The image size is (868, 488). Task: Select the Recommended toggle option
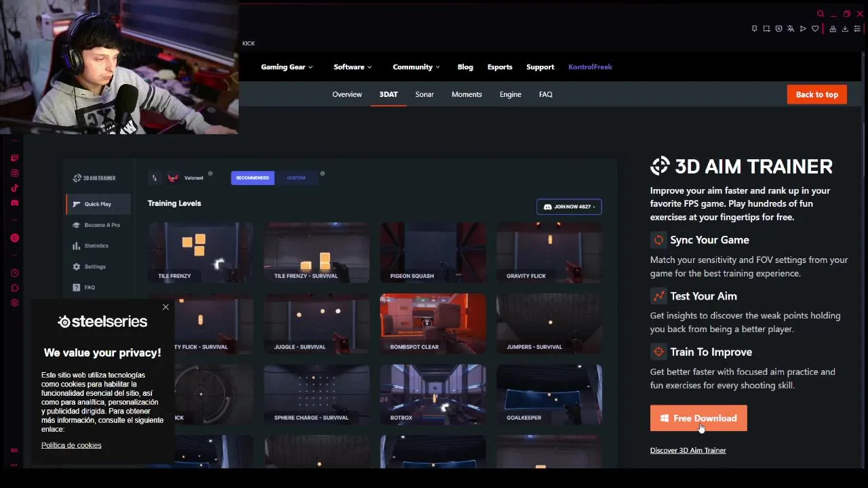point(252,178)
